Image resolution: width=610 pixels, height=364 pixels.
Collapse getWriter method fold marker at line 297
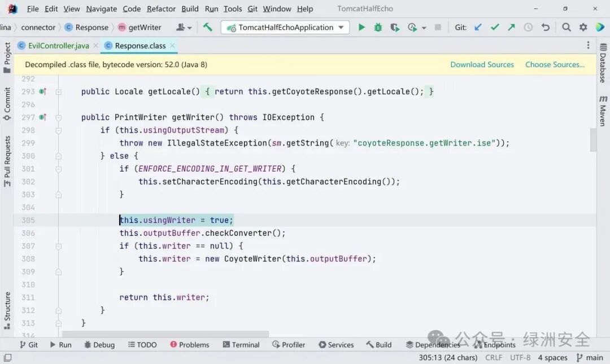click(x=58, y=117)
